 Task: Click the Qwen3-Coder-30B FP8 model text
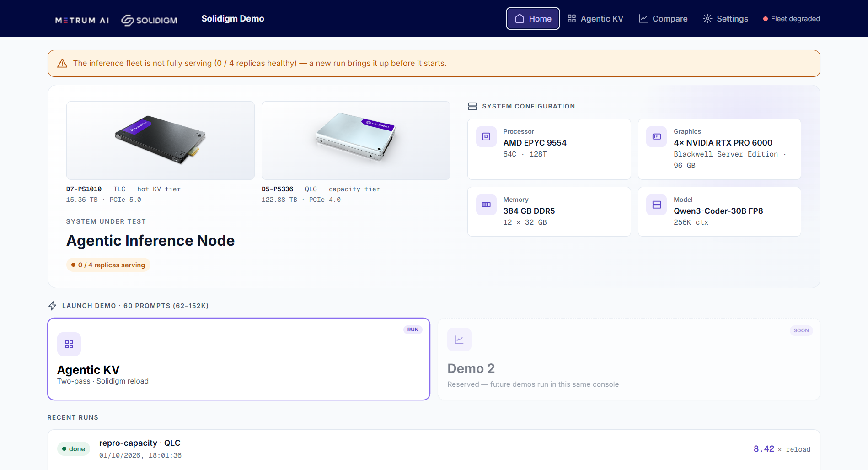click(x=718, y=211)
